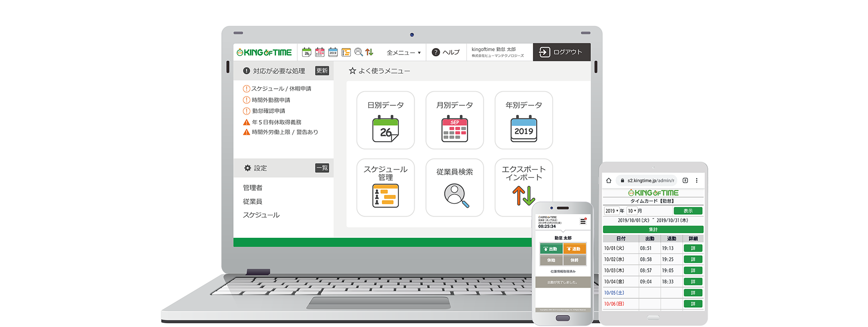Open the 年別データ tile
868x327 pixels.
click(524, 120)
